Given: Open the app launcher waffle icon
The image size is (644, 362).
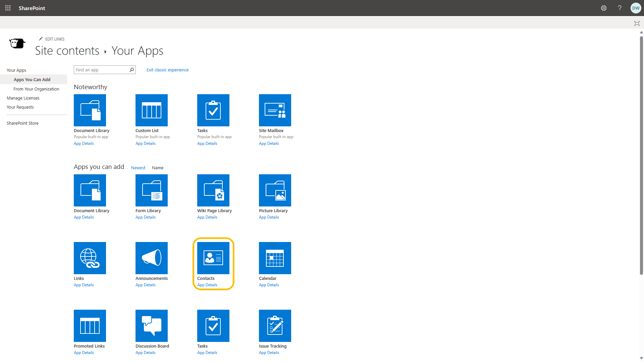Looking at the screenshot, I should click(8, 8).
